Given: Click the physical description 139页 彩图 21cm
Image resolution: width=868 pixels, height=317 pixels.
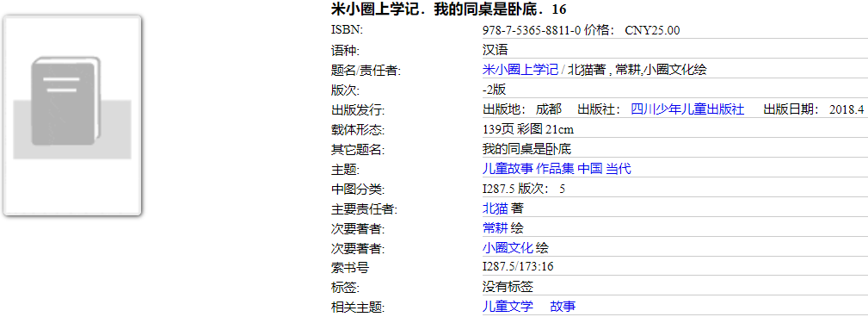Looking at the screenshot, I should pos(528,130).
